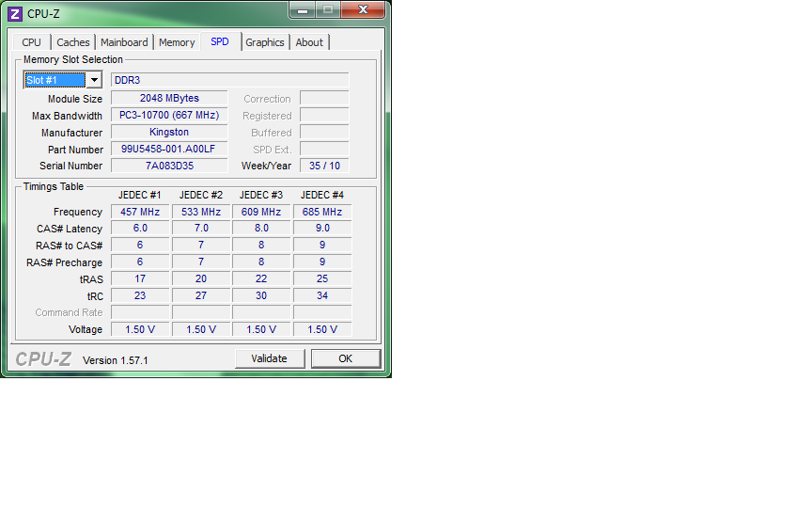Click CAS# Latency value 6.0
Screen dimensions: 812x508
tap(140, 229)
